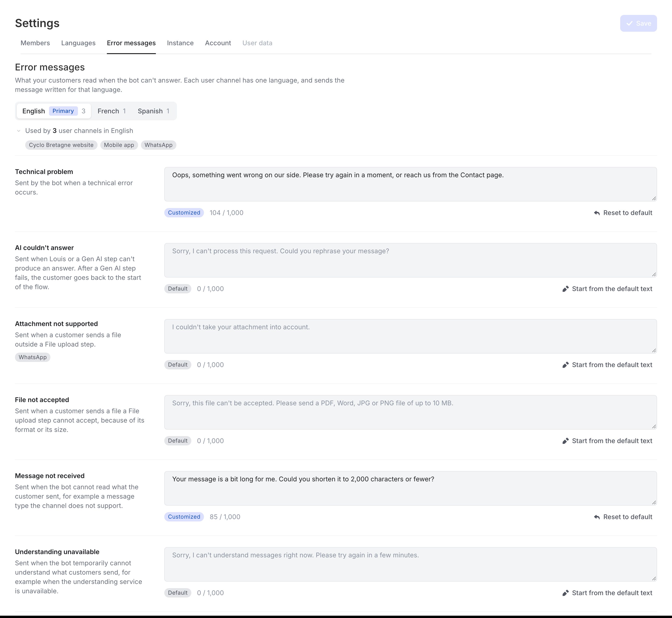Switch to the Languages tab
This screenshot has width=672, height=618.
tap(78, 43)
